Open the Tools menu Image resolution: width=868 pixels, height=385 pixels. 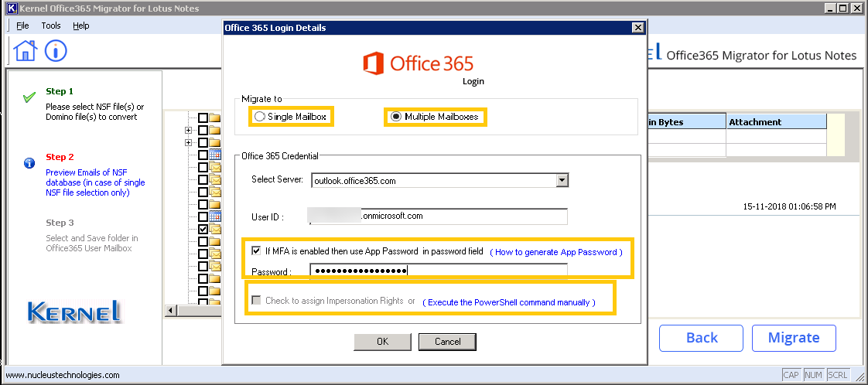51,26
